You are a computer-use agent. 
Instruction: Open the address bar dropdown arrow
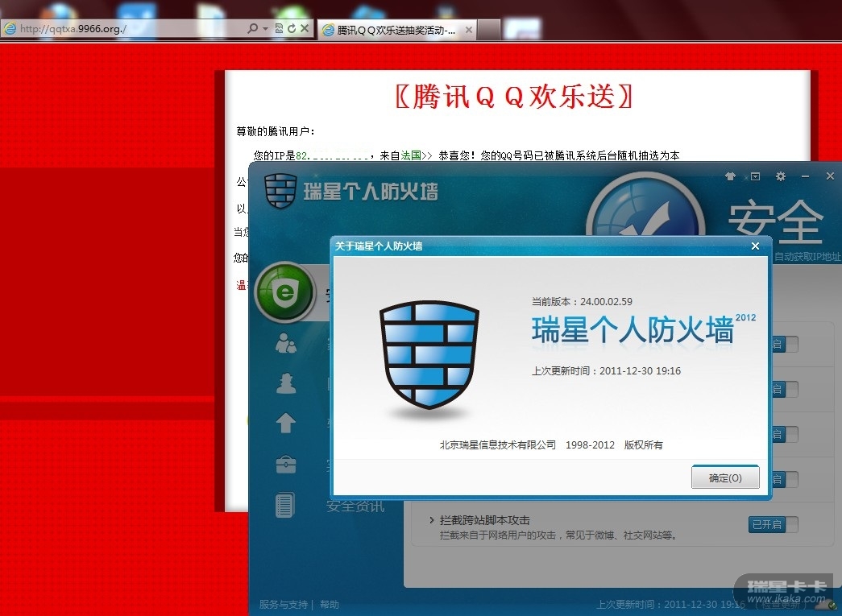[x=265, y=28]
